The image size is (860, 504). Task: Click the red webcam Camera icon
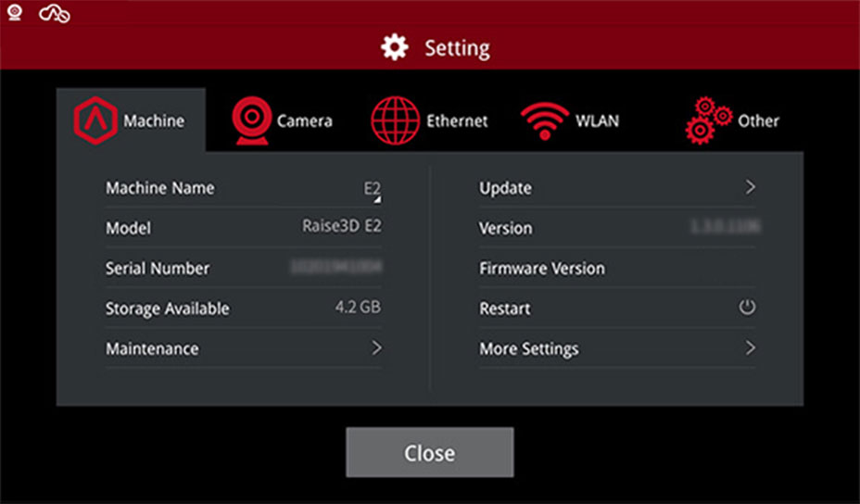(x=252, y=120)
